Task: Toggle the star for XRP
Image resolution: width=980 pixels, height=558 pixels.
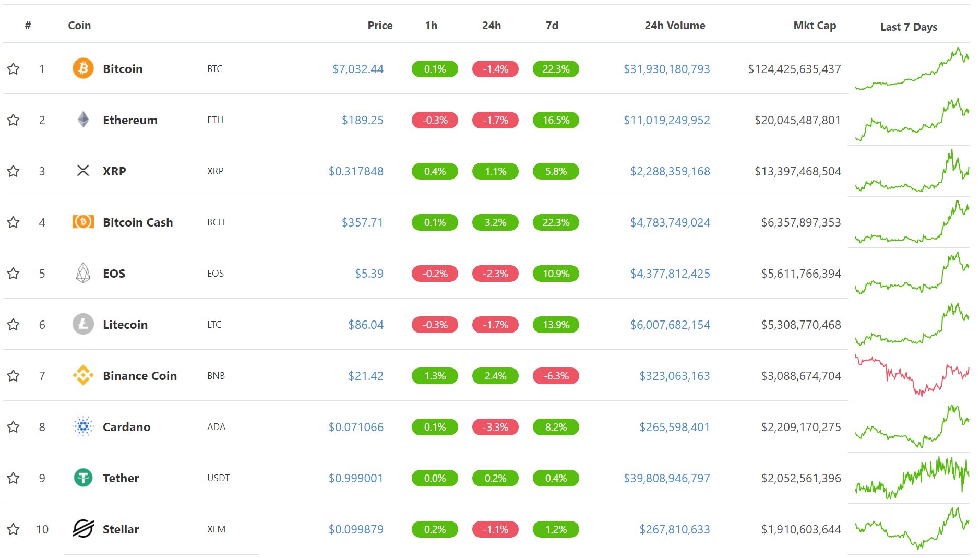Action: coord(14,171)
